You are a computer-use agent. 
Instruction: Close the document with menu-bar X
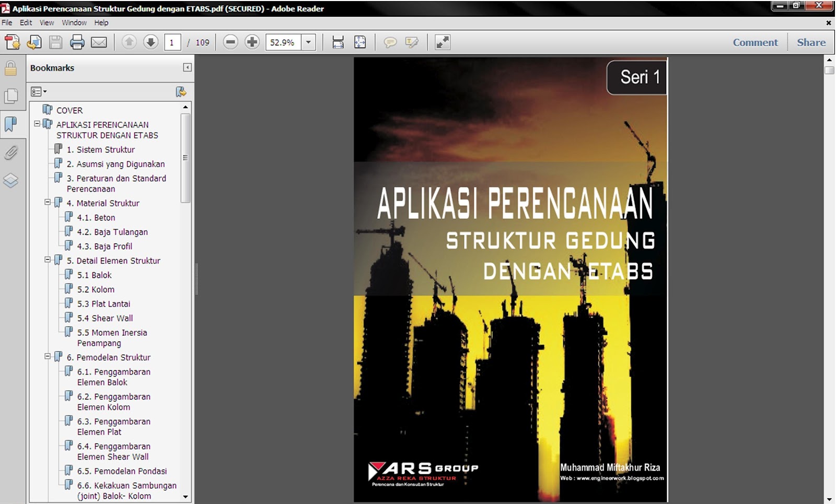[x=828, y=23]
